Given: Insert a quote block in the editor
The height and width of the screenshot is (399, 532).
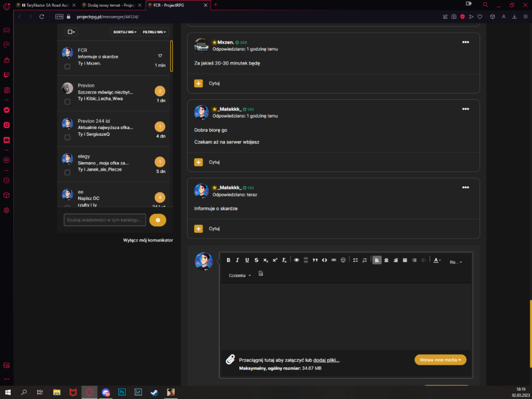Looking at the screenshot, I should tap(315, 260).
